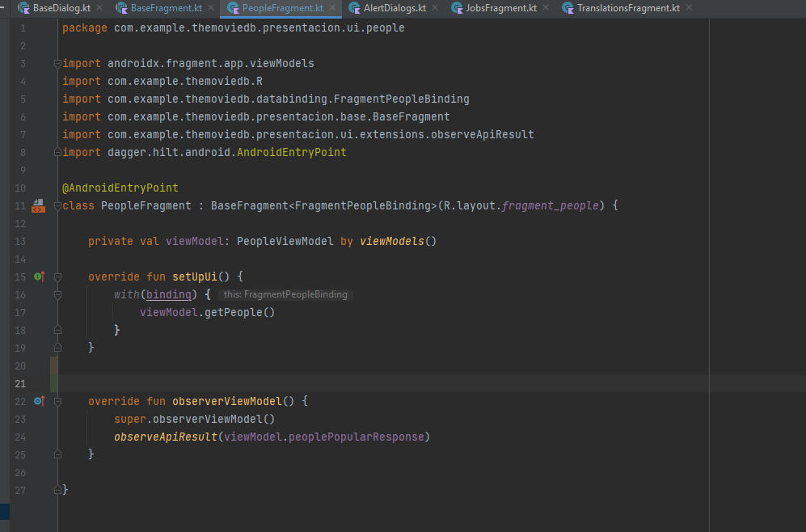
Task: Click the Kotlin file icon on AlertDialogs.kt tab
Action: pyautogui.click(x=354, y=8)
